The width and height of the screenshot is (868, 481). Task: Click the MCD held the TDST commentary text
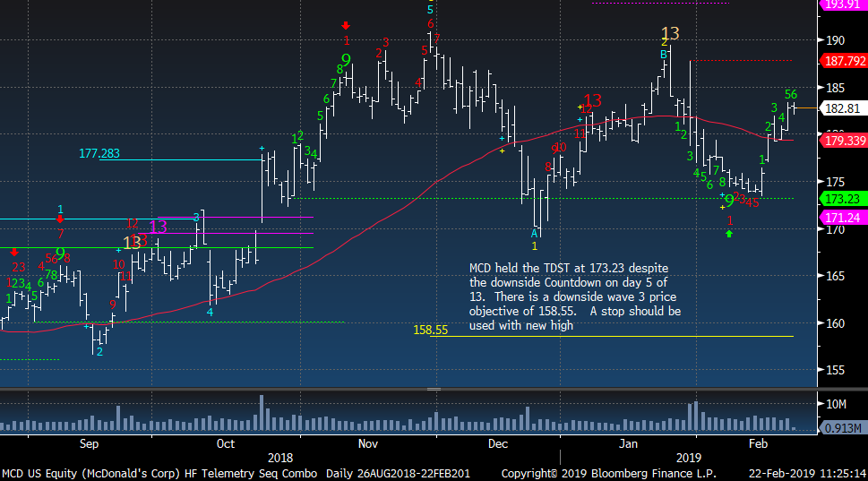click(574, 296)
